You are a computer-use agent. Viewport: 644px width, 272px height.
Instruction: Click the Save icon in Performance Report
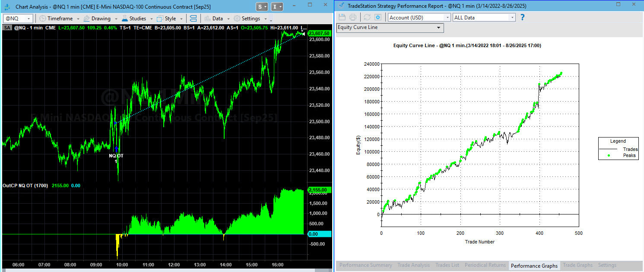[x=342, y=17]
